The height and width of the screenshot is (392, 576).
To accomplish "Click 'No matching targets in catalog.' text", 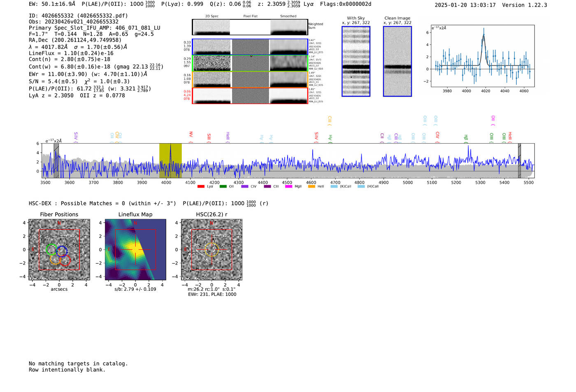I will (78, 364).
